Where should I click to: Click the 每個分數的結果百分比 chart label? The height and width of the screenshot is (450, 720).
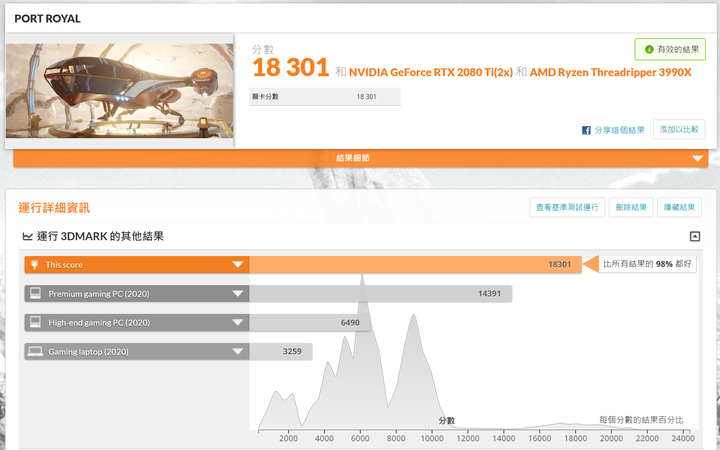pyautogui.click(x=641, y=420)
